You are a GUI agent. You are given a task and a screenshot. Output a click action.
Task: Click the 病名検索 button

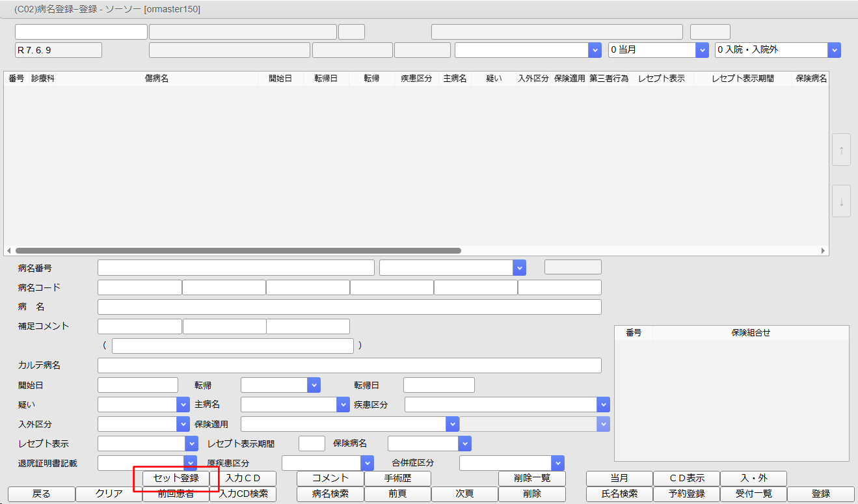tap(330, 494)
